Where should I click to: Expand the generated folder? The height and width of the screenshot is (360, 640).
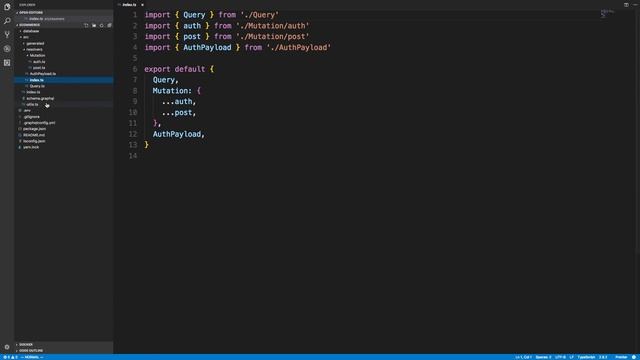click(35, 43)
